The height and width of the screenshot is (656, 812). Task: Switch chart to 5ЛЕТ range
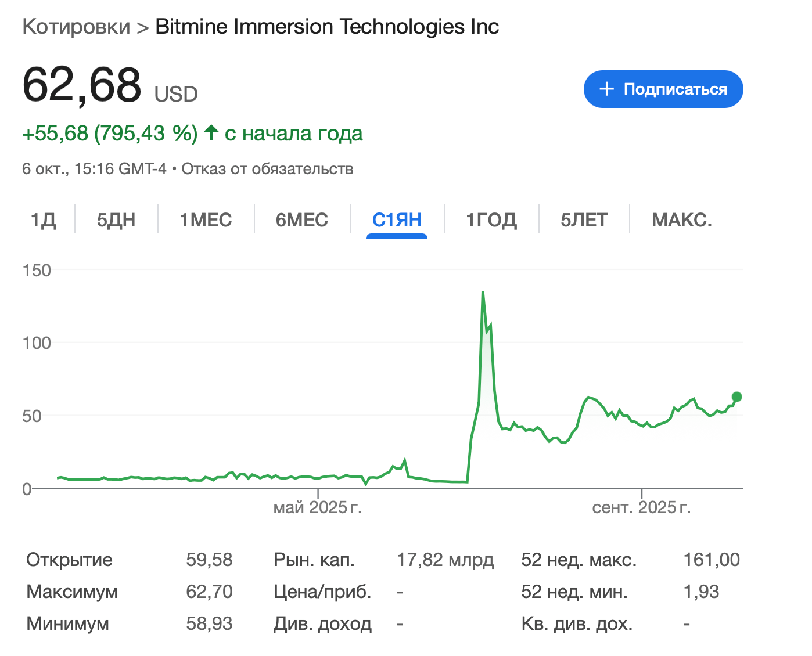(x=584, y=220)
